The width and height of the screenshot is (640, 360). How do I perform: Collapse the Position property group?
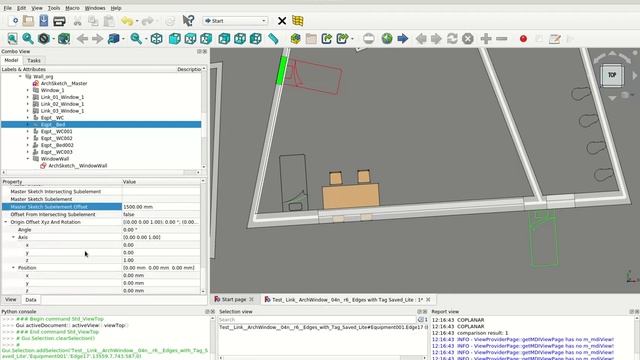tap(13, 268)
